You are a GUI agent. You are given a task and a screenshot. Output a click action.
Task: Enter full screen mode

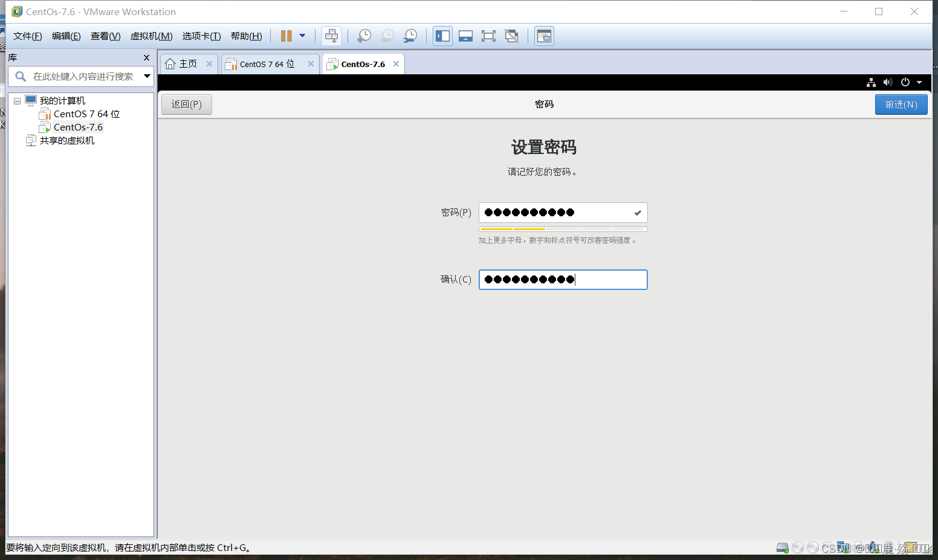tap(488, 36)
